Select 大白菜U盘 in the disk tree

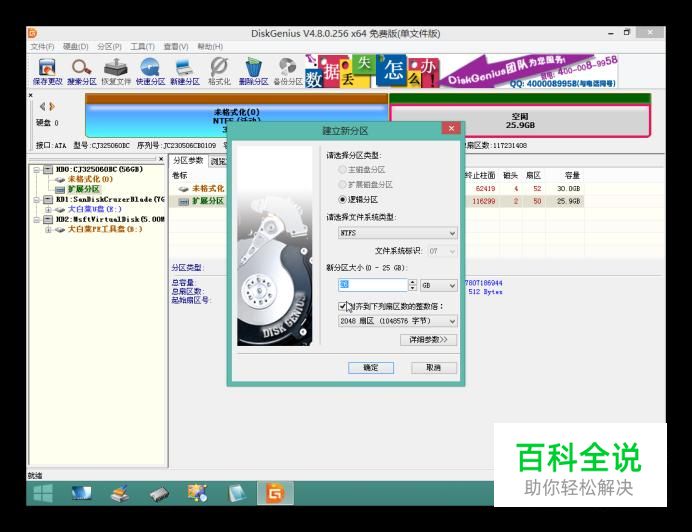click(94, 209)
